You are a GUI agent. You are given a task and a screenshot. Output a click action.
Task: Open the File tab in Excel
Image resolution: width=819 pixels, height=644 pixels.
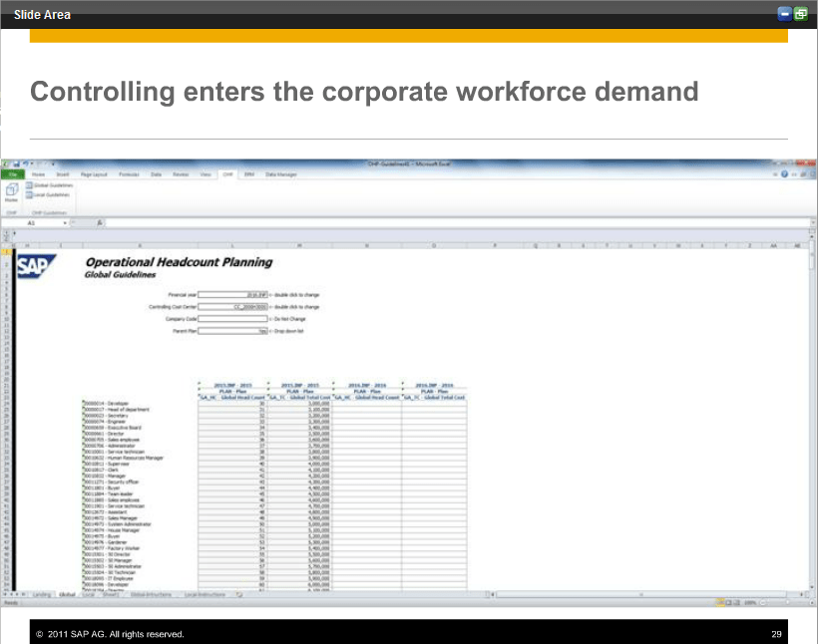tap(15, 173)
